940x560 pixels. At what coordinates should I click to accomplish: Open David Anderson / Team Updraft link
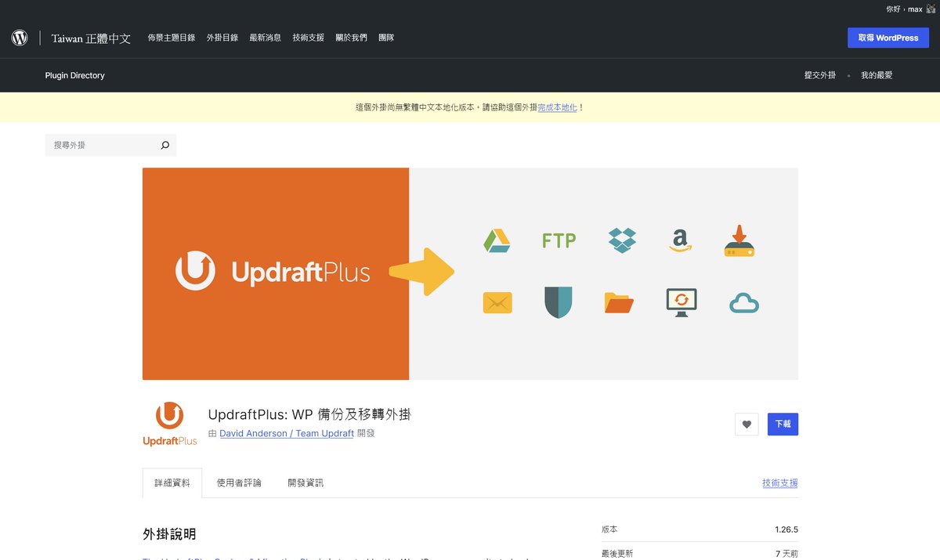[287, 433]
